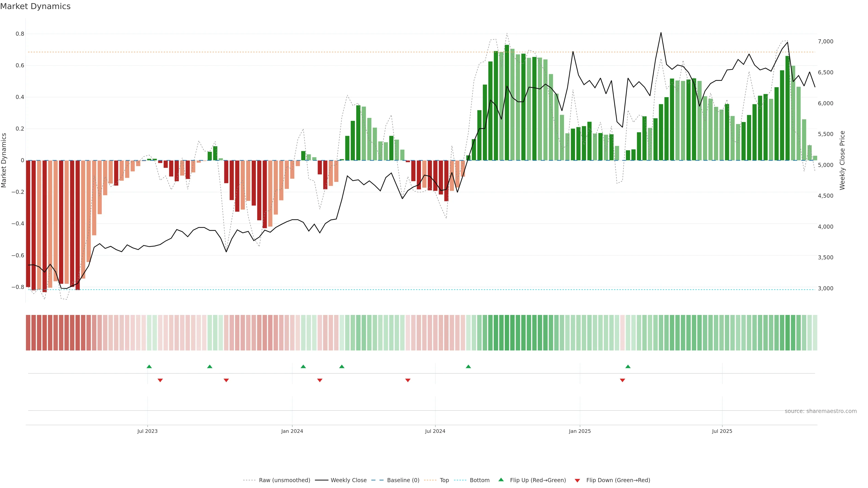Click the earliest green flip-up marker near Jul 2023
The image size is (868, 488).
(x=149, y=366)
